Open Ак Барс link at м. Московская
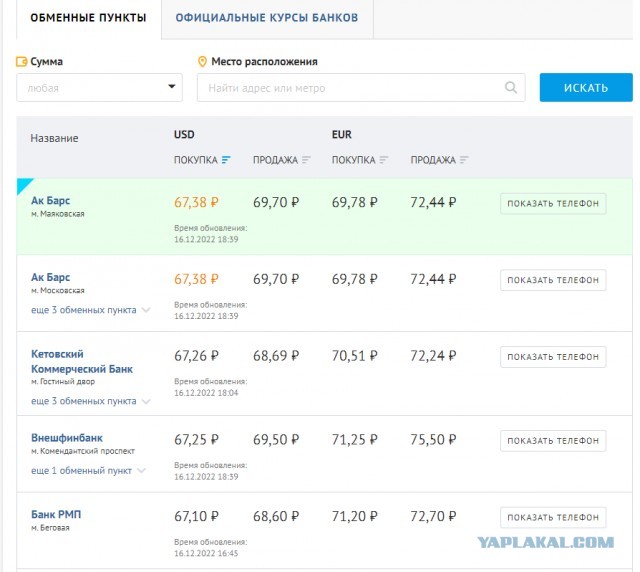 [x=51, y=277]
